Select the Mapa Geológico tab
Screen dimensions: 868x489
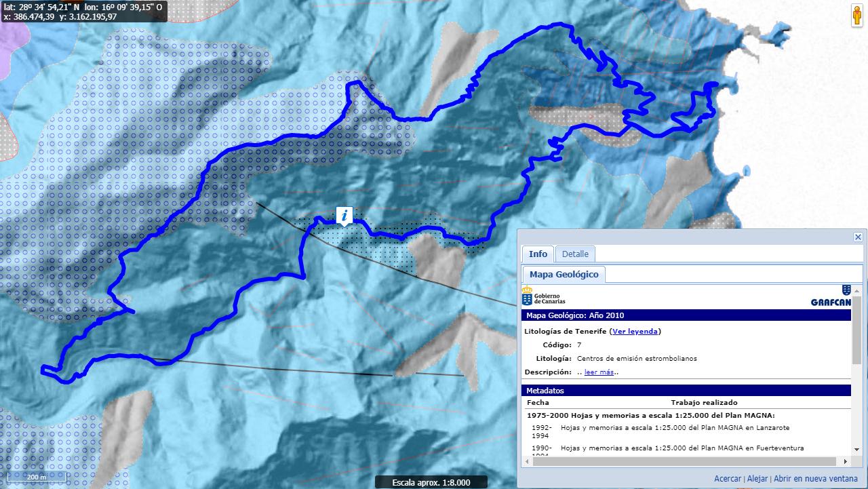coord(564,274)
